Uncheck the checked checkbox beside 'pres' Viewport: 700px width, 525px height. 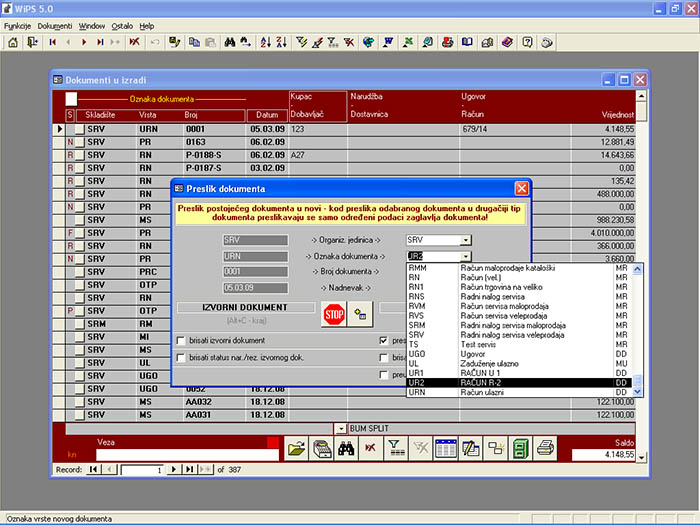[x=383, y=341]
